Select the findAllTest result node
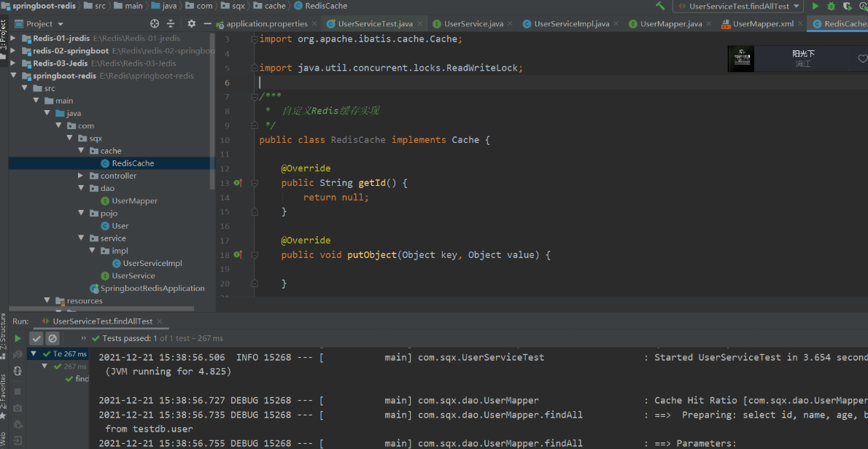 pos(77,379)
